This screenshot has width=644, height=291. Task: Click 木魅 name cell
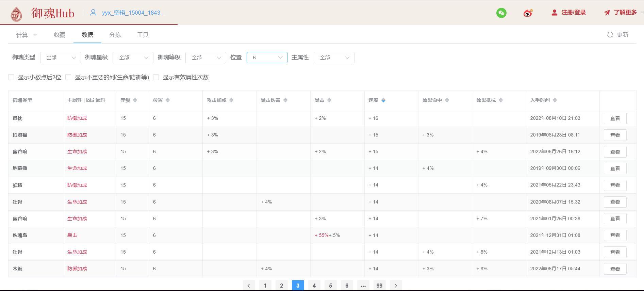pyautogui.click(x=17, y=269)
